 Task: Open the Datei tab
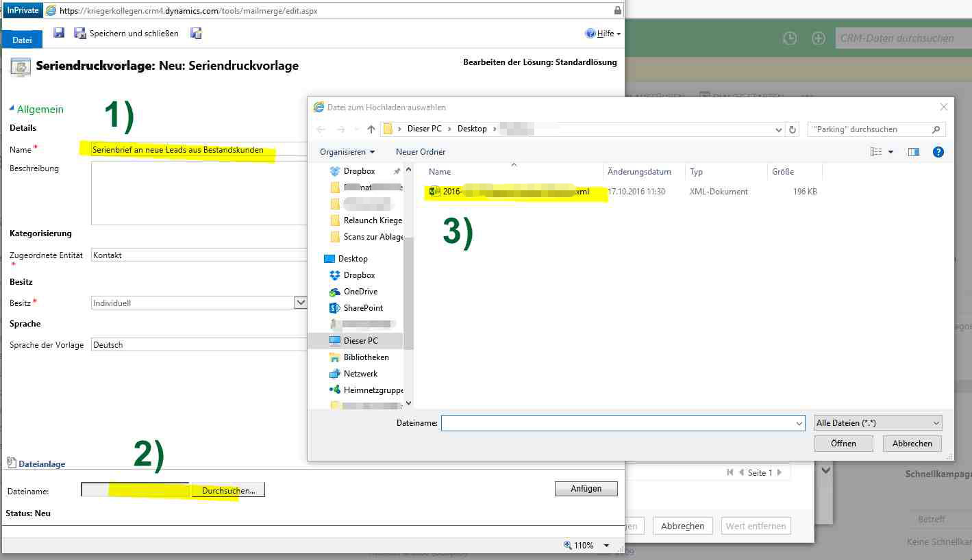click(x=22, y=40)
